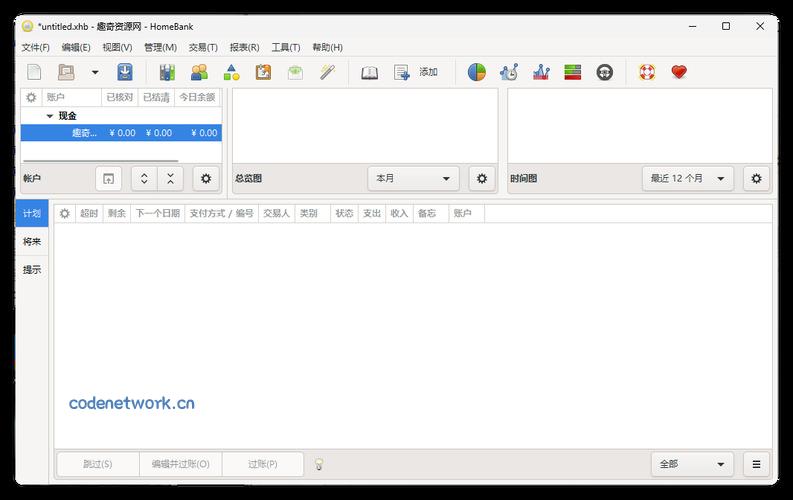
Task: Open the 工具(T) menu
Action: [x=286, y=47]
